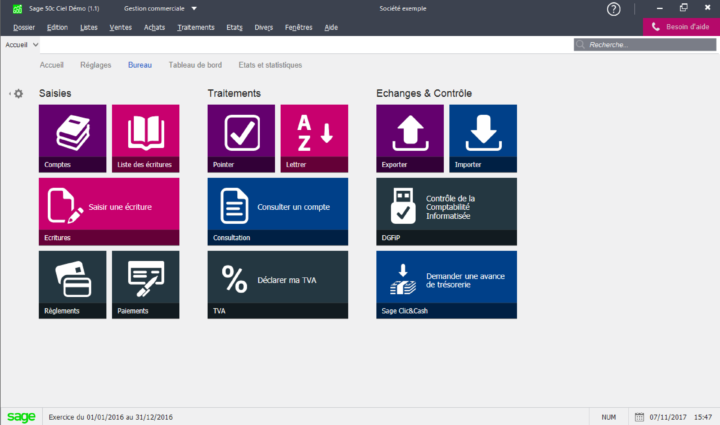Viewport: 720px width, 425px height.
Task: Click the Sage logo in status bar
Action: [21, 417]
